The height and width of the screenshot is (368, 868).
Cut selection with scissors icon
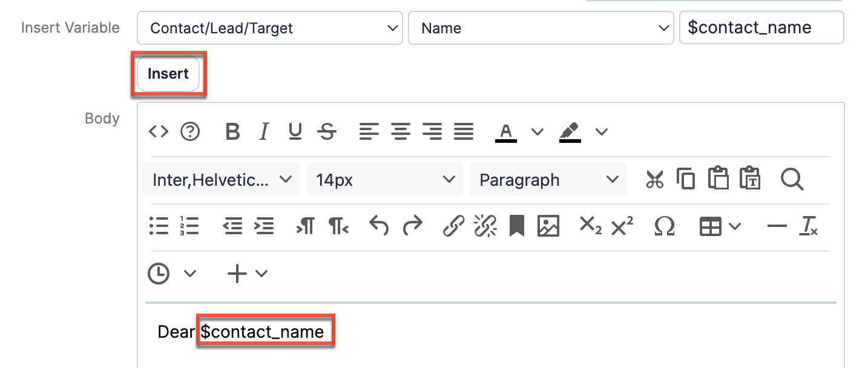point(654,180)
